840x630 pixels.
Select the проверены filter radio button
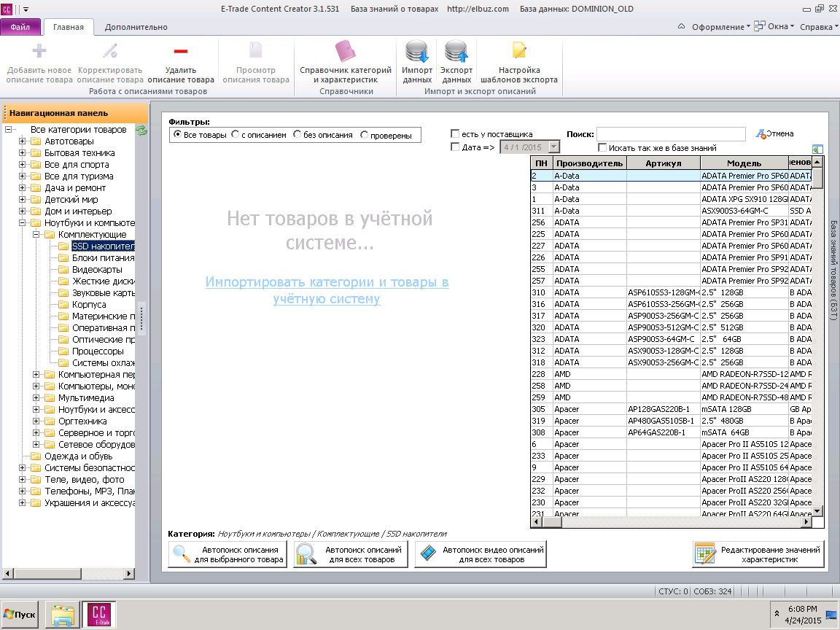(365, 135)
